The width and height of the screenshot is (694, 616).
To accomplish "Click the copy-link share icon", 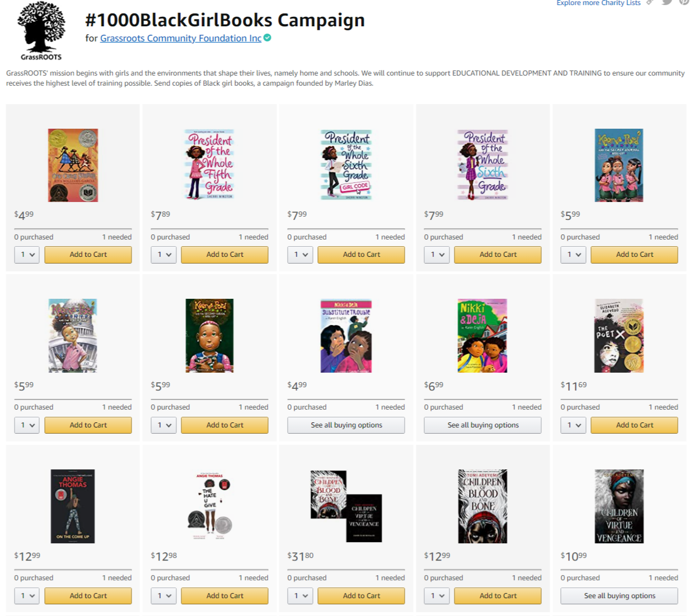I will (x=650, y=2).
